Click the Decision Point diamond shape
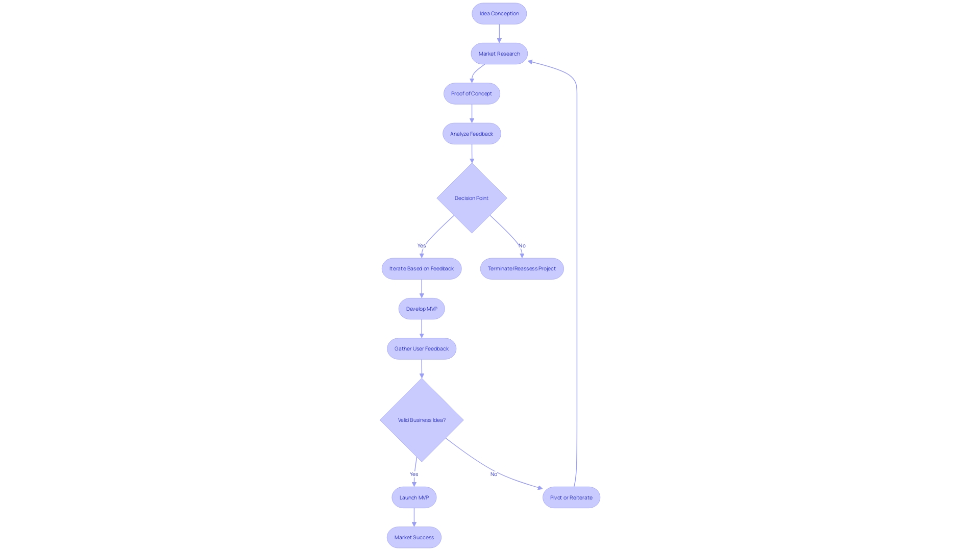The height and width of the screenshot is (551, 980). [471, 198]
